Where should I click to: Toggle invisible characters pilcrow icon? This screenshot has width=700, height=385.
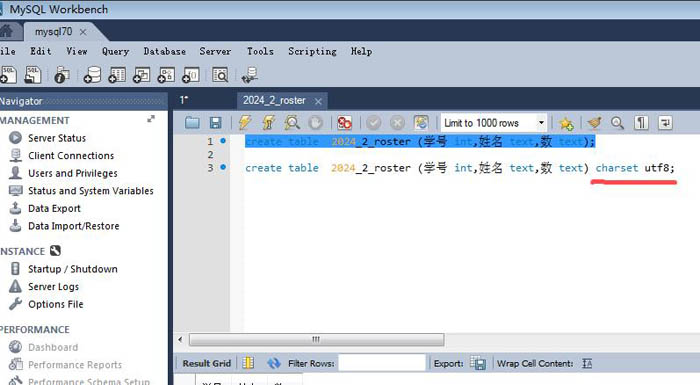tap(641, 122)
